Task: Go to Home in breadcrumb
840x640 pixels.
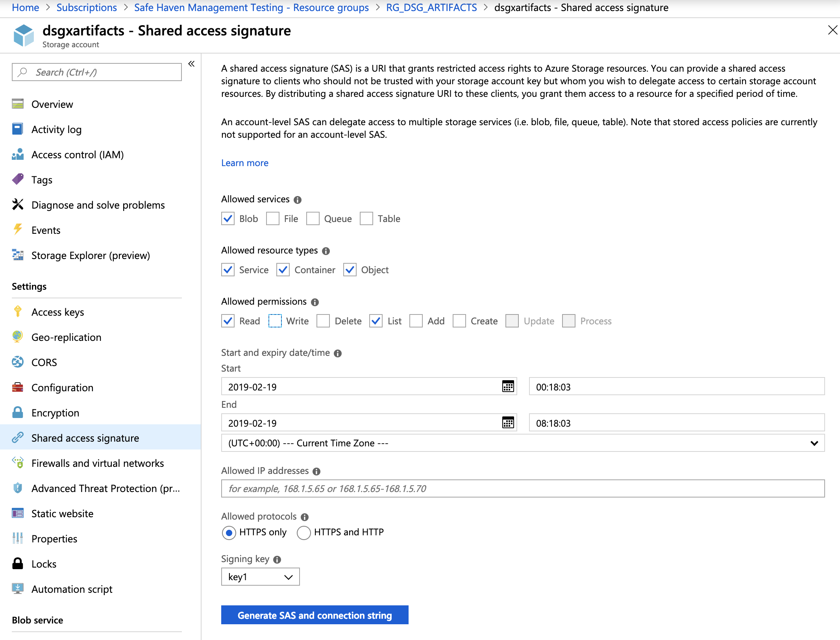Action: 26,7
